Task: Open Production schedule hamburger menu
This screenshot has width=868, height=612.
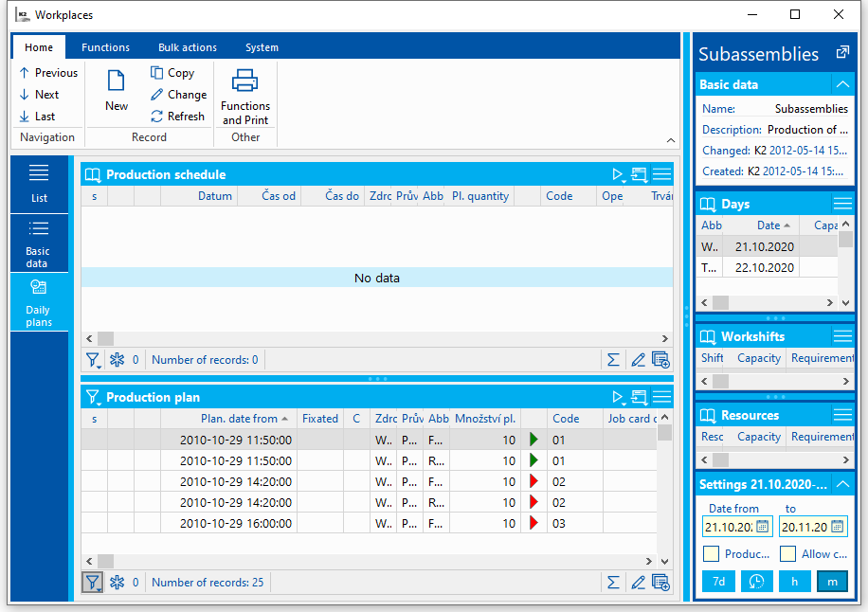Action: point(661,175)
